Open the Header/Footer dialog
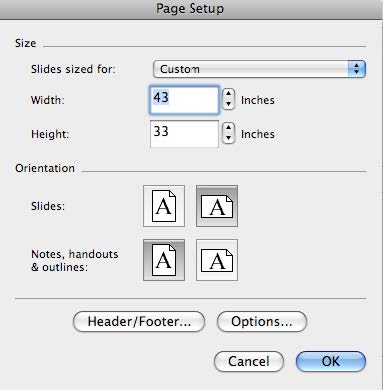 click(139, 321)
